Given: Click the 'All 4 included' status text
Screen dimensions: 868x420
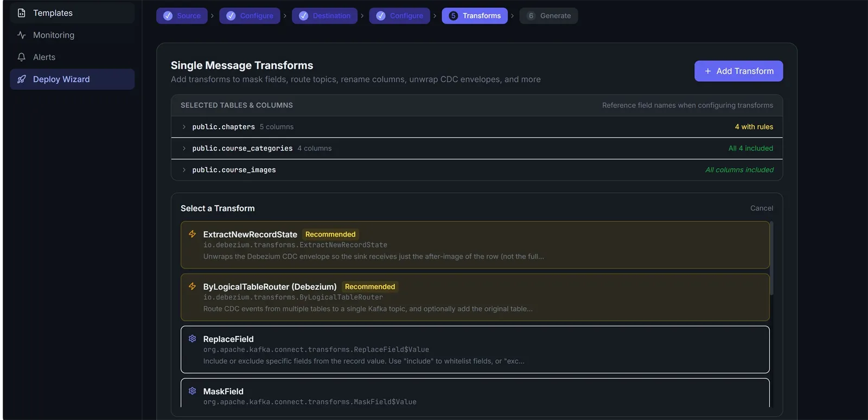Looking at the screenshot, I should point(751,148).
